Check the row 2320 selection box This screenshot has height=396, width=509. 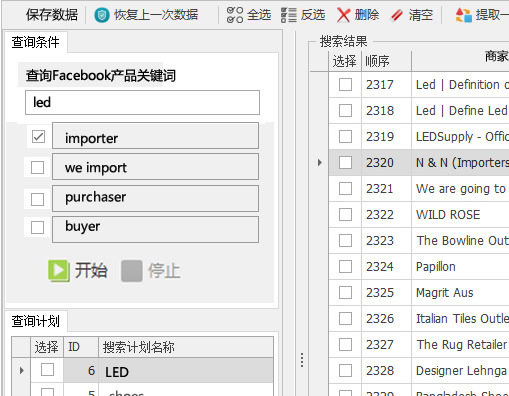point(345,163)
